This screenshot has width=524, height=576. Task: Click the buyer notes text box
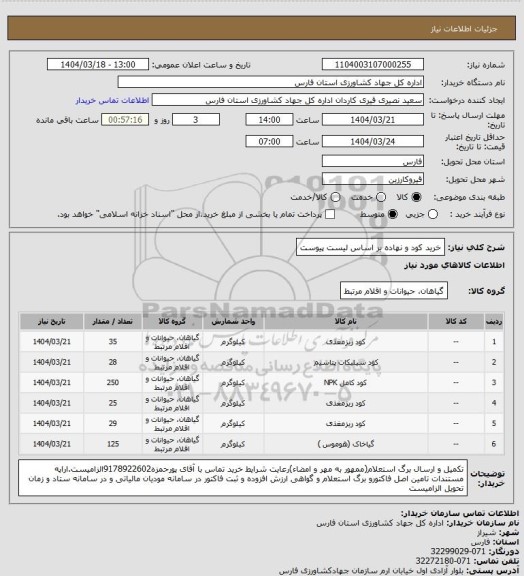coord(243,477)
